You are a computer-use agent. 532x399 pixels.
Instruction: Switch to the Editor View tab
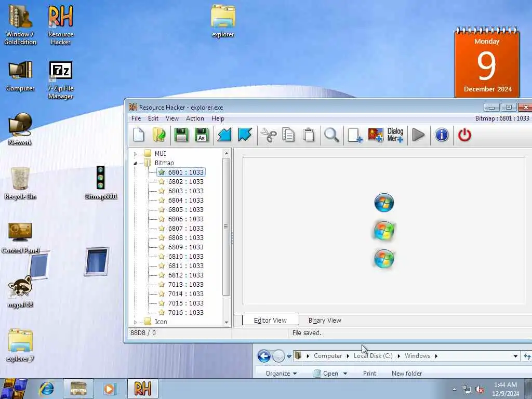click(270, 320)
